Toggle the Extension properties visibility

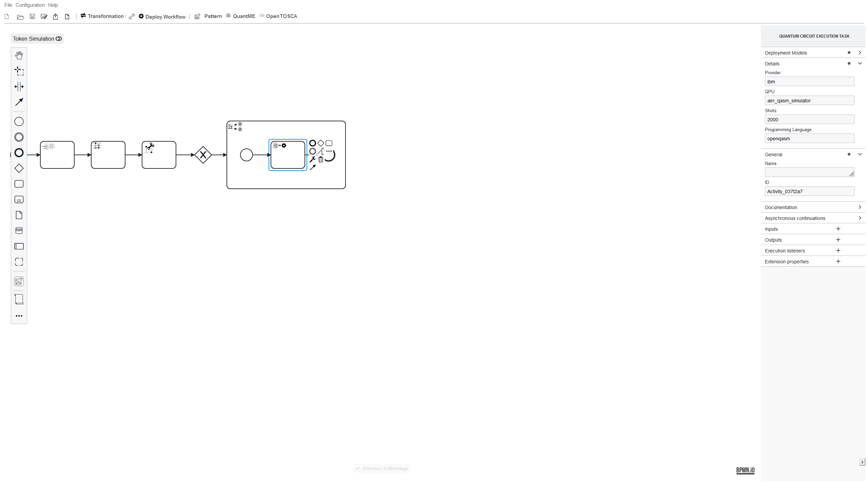(x=786, y=262)
